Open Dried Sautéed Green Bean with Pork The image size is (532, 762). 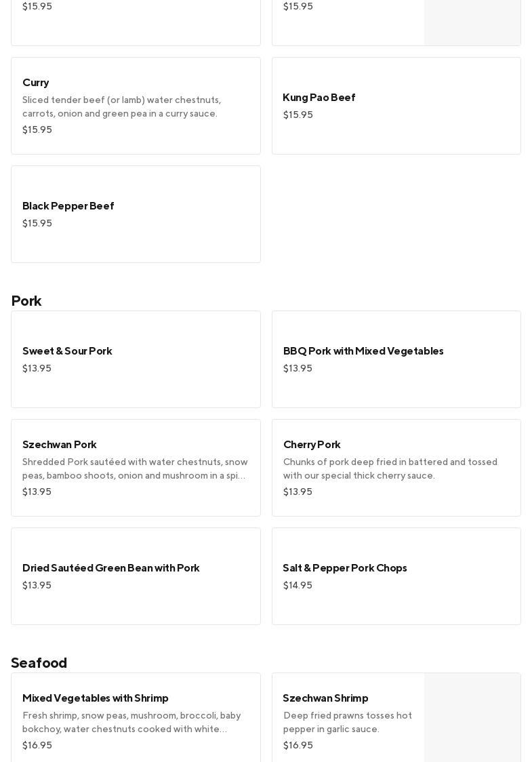[x=111, y=568]
